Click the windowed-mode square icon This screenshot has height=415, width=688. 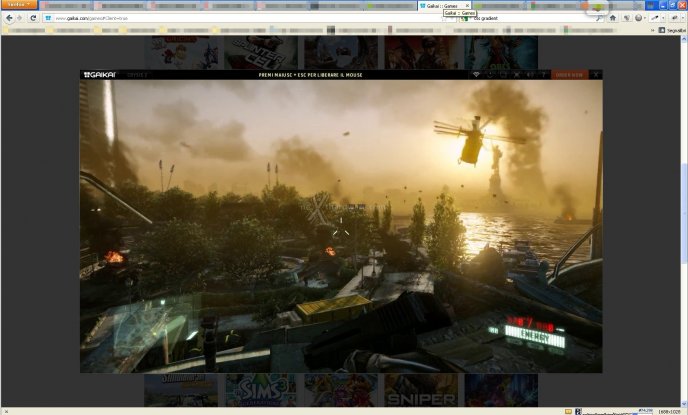503,75
